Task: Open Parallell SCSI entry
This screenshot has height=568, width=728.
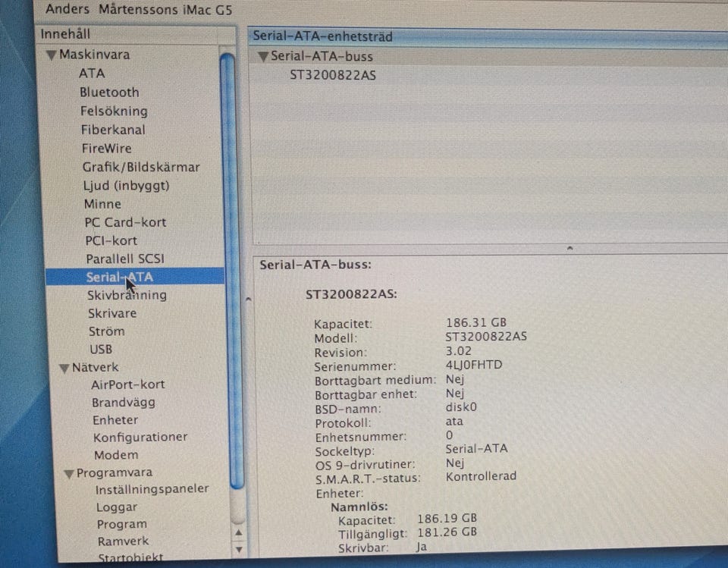Action: coord(125,259)
